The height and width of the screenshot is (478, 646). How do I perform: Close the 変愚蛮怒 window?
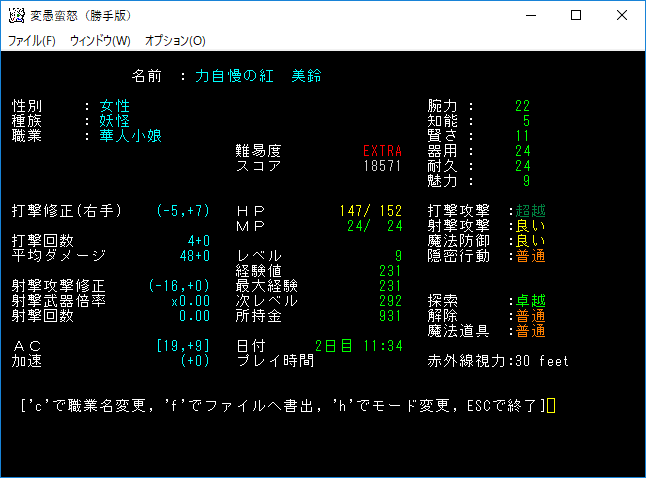click(x=622, y=15)
